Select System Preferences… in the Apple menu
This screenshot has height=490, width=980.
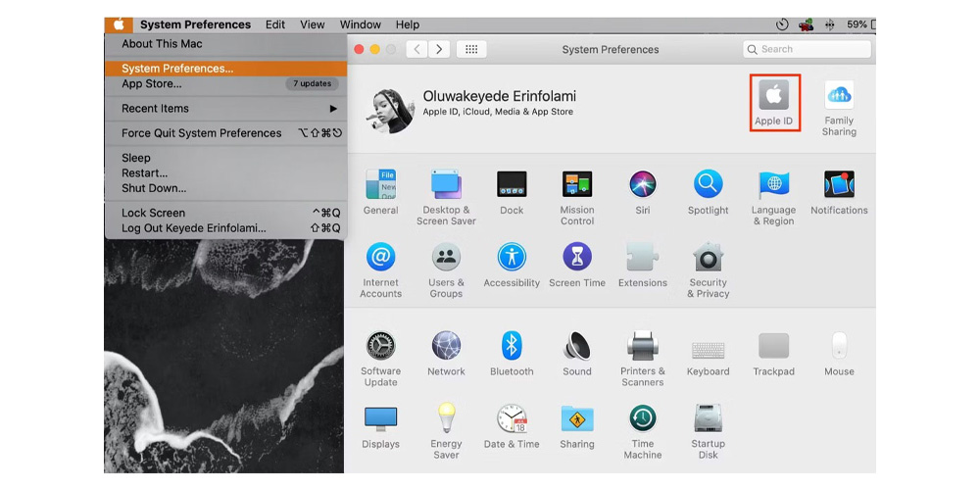[x=225, y=69]
